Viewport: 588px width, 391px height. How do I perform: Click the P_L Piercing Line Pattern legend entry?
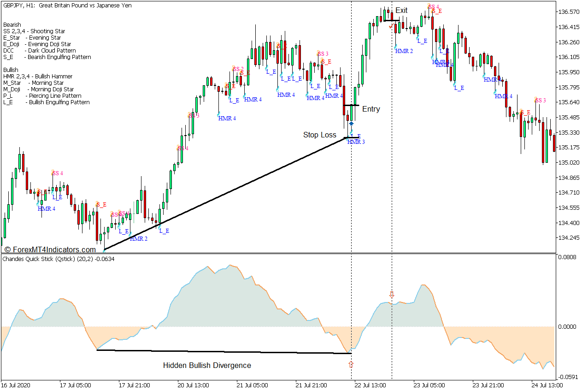pyautogui.click(x=42, y=96)
